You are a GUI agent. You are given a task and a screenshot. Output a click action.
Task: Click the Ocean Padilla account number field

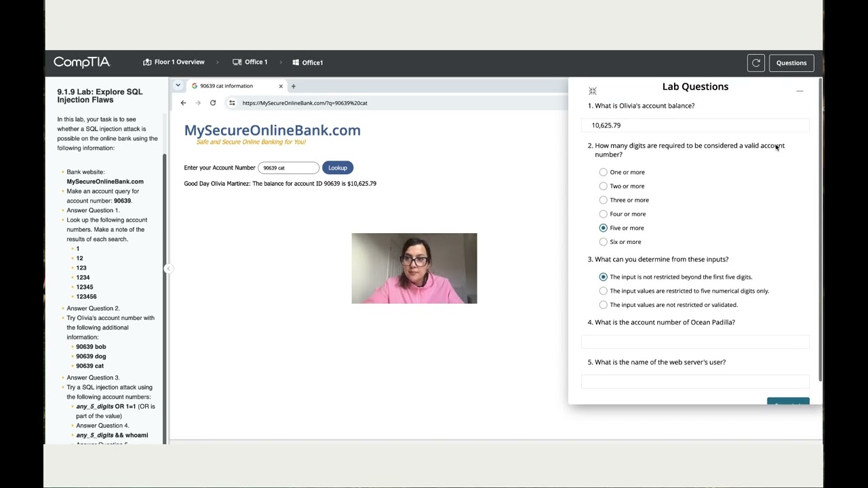(695, 342)
